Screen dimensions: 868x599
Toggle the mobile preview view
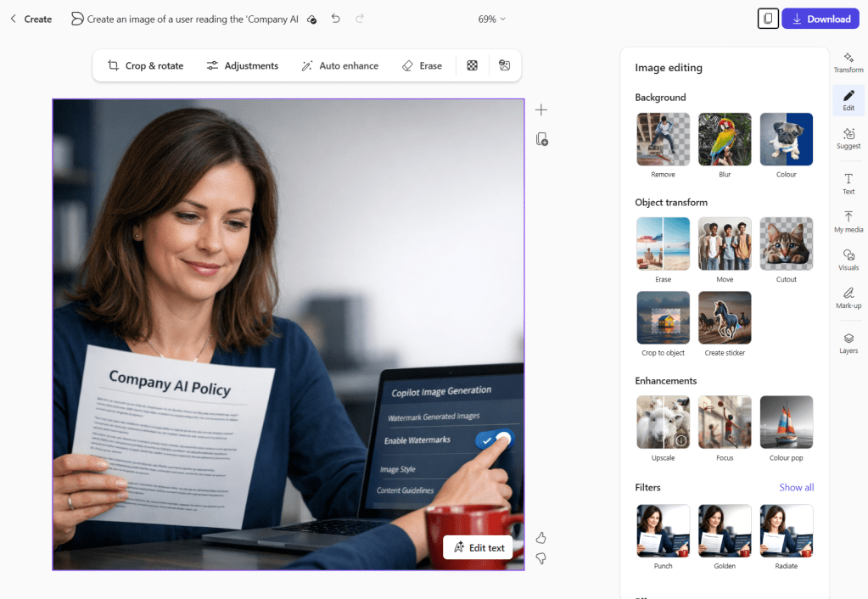[767, 18]
